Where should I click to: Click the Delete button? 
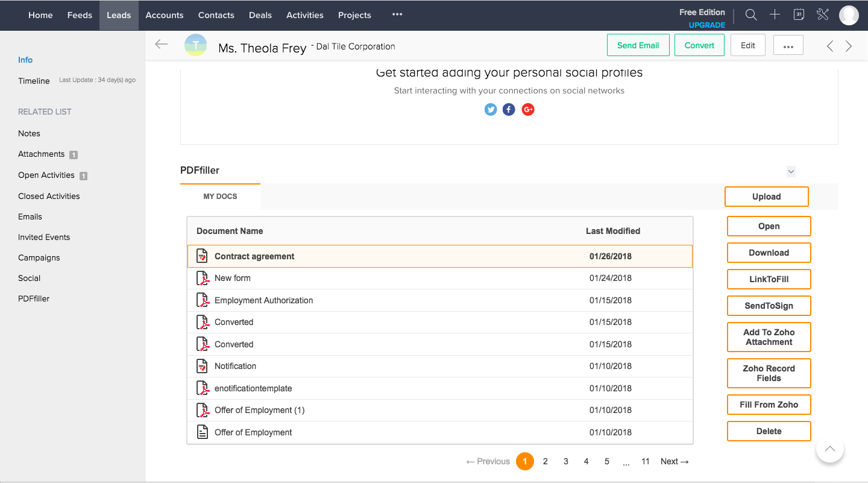(x=769, y=431)
